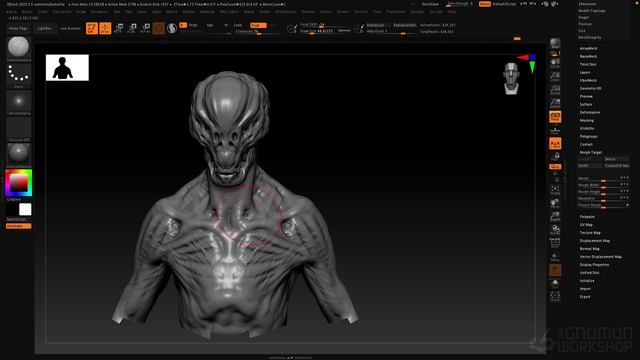This screenshot has height=360, width=640.
Task: Open the Zplugin menu
Action: (x=417, y=12)
